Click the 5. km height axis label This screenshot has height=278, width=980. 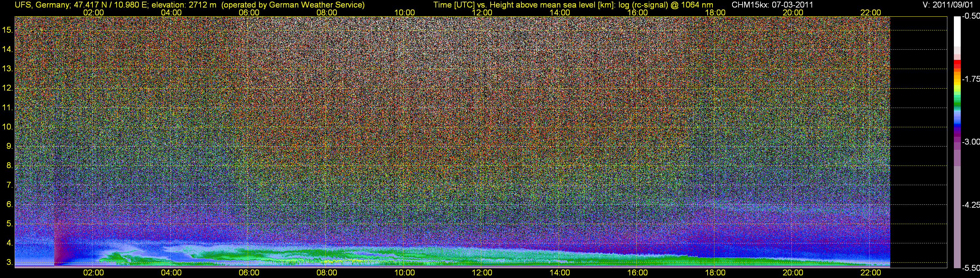point(9,224)
